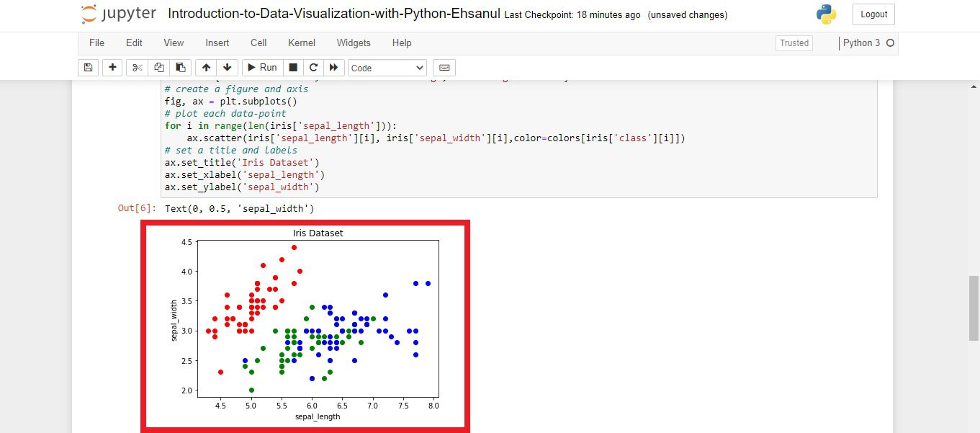Run the current cell with the Run button
The width and height of the screenshot is (980, 433).
click(x=262, y=67)
